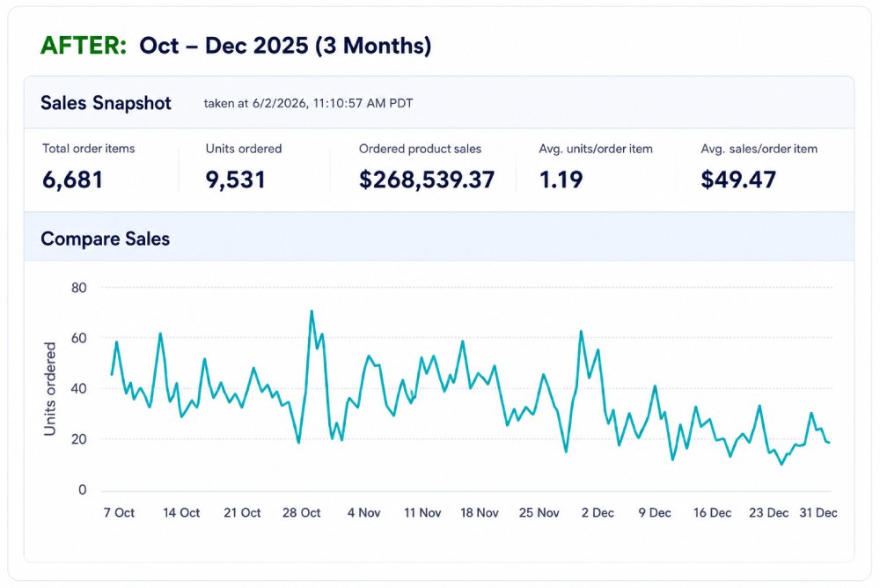The height and width of the screenshot is (588, 880).
Task: Click the 'AFTER:' green heading label
Action: (x=84, y=46)
